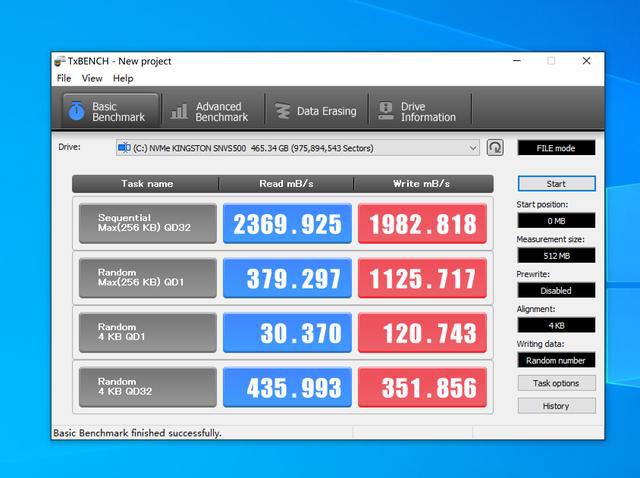Click the bar chart icon on Advanced Benchmark
The width and height of the screenshot is (640, 478).
coord(179,111)
